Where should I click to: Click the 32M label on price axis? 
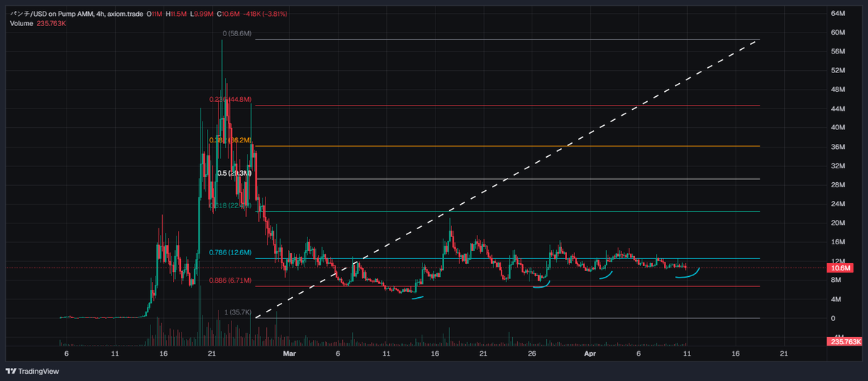(x=838, y=166)
